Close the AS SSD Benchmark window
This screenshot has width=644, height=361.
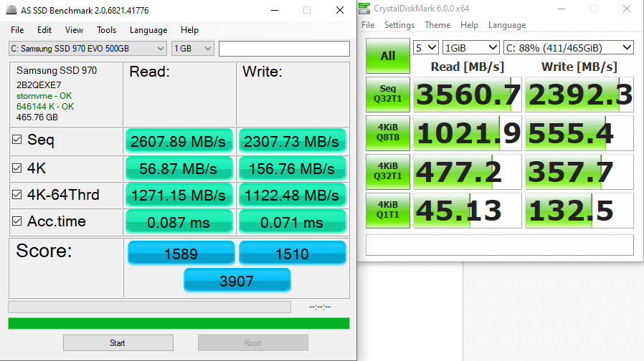pyautogui.click(x=339, y=10)
